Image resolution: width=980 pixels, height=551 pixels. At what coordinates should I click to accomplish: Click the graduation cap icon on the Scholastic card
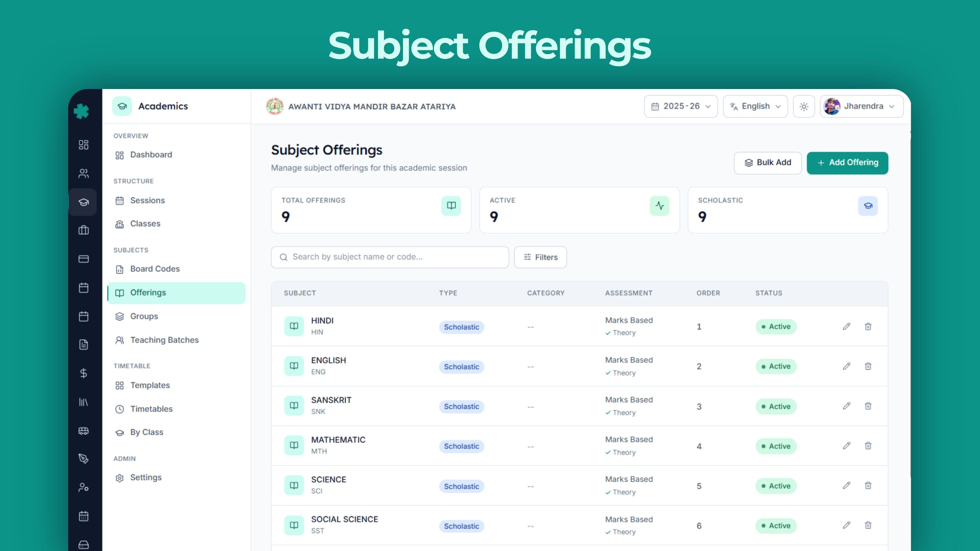(868, 206)
